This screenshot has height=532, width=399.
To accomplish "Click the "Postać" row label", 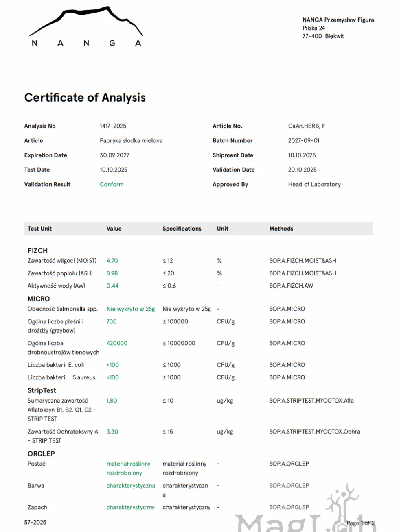I will (37, 464).
